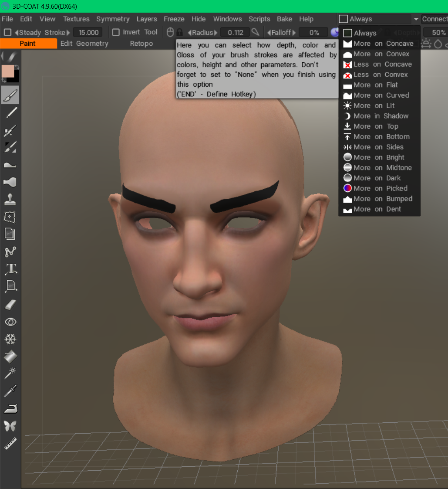
Task: Pick the foreground skin color swatch
Action: click(x=7, y=71)
